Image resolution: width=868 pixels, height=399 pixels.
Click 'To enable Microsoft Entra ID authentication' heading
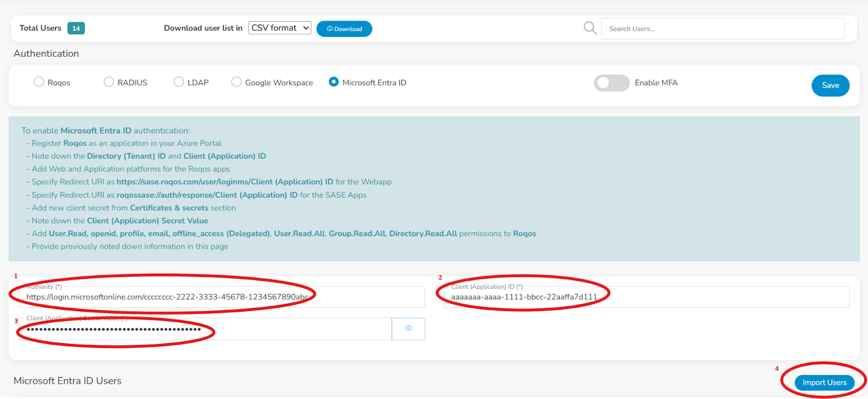pos(106,130)
